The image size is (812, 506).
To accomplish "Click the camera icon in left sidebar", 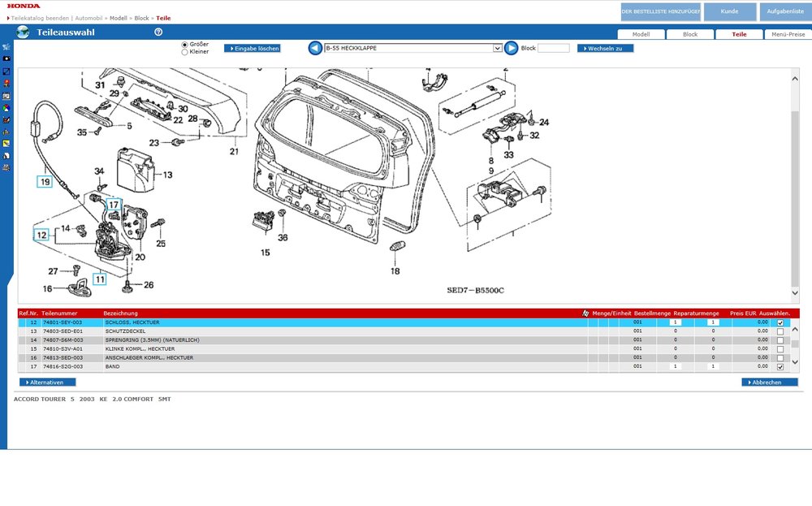I will pos(6,59).
